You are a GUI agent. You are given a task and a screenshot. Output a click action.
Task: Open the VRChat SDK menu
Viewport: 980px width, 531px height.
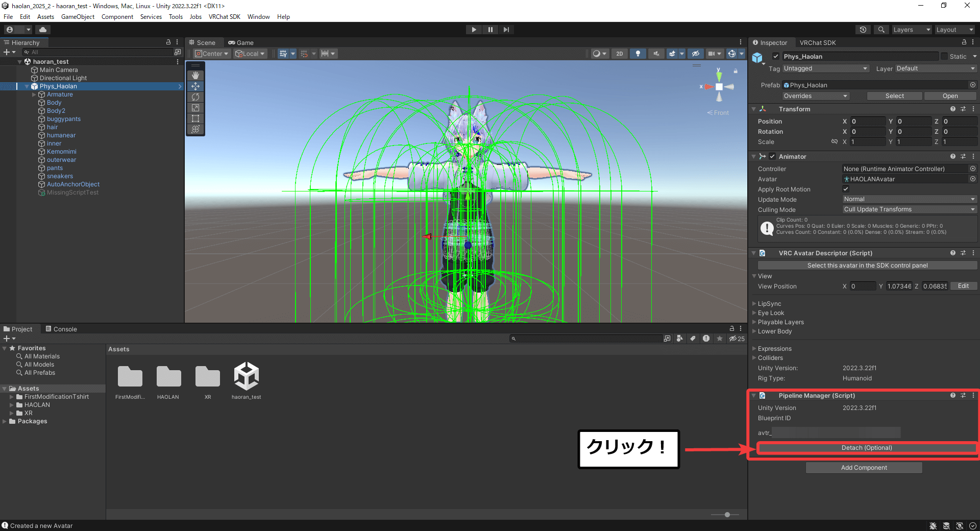pos(224,17)
